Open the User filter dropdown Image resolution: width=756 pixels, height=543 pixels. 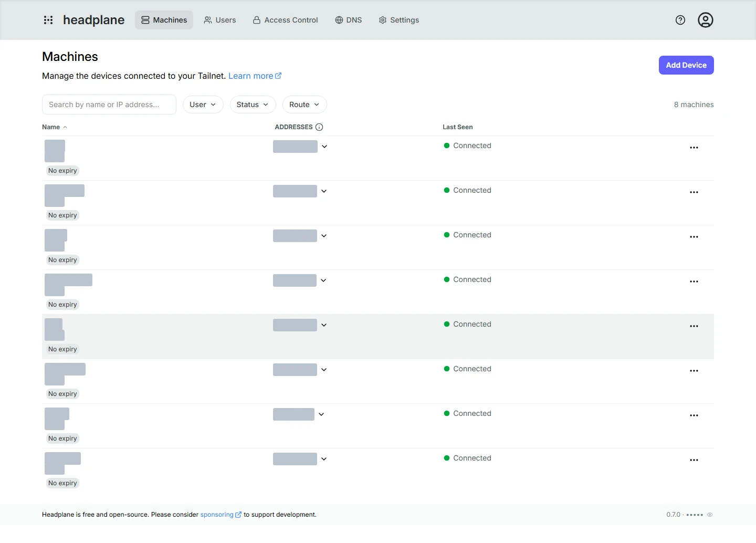point(203,105)
